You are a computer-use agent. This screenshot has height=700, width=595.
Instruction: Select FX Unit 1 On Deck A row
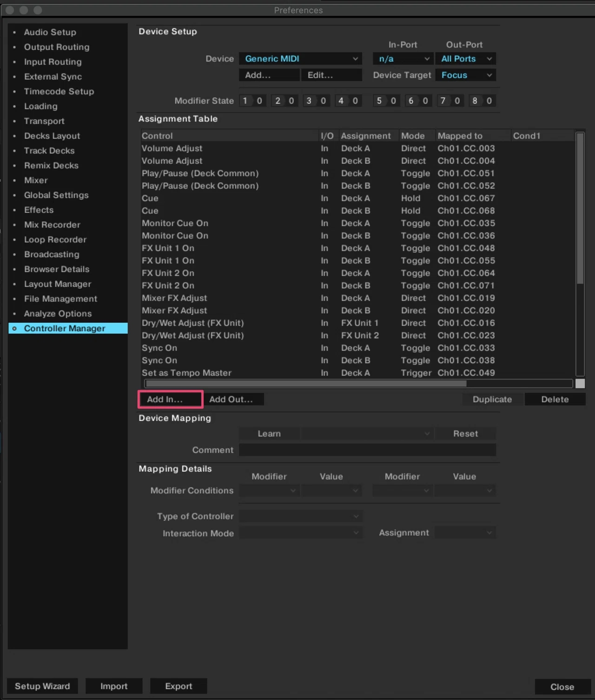point(357,248)
